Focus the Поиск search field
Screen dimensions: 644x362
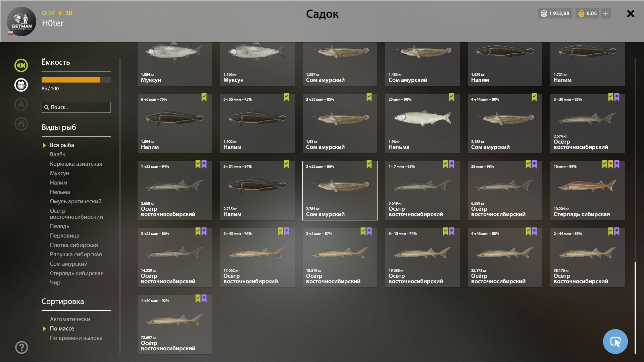click(x=76, y=107)
